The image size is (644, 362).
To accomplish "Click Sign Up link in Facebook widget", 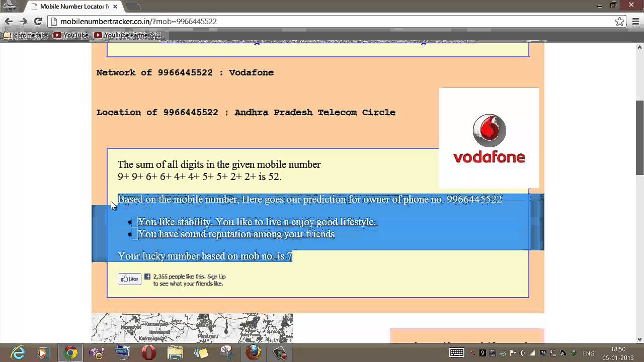I will [x=216, y=277].
